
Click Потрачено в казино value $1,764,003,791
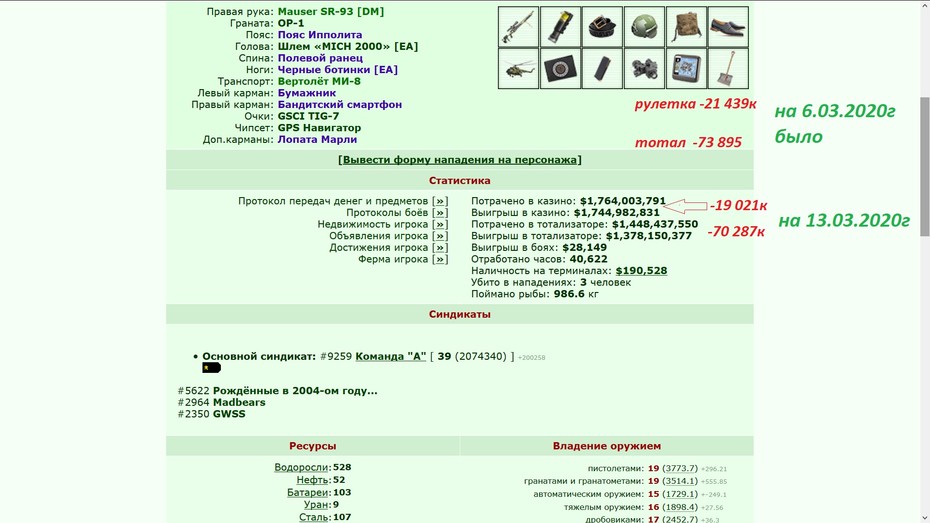623,201
